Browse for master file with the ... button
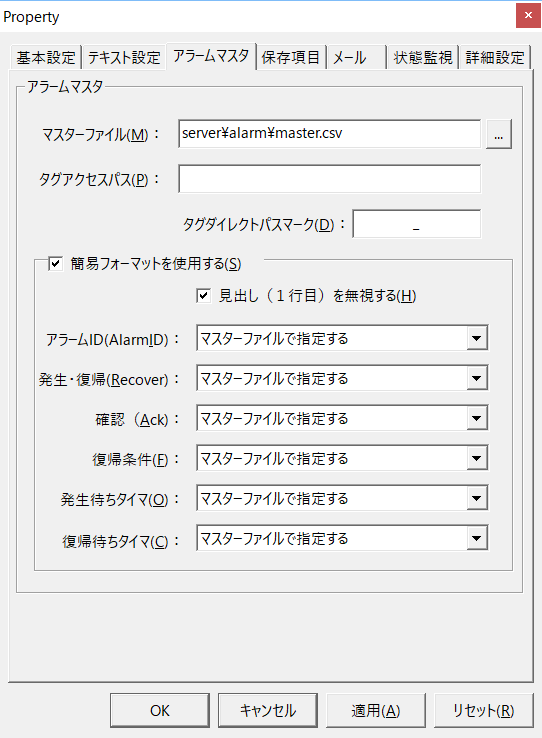 coord(499,134)
